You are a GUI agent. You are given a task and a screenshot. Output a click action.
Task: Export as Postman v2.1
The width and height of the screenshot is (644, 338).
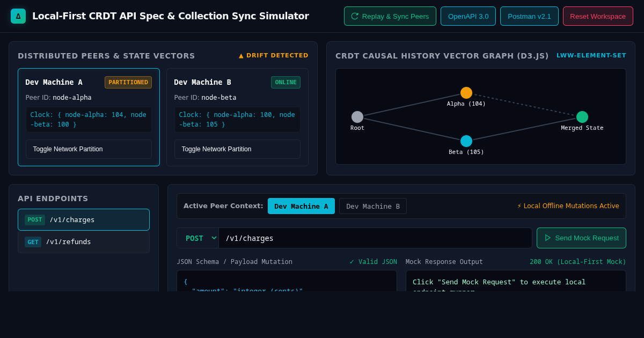point(529,16)
